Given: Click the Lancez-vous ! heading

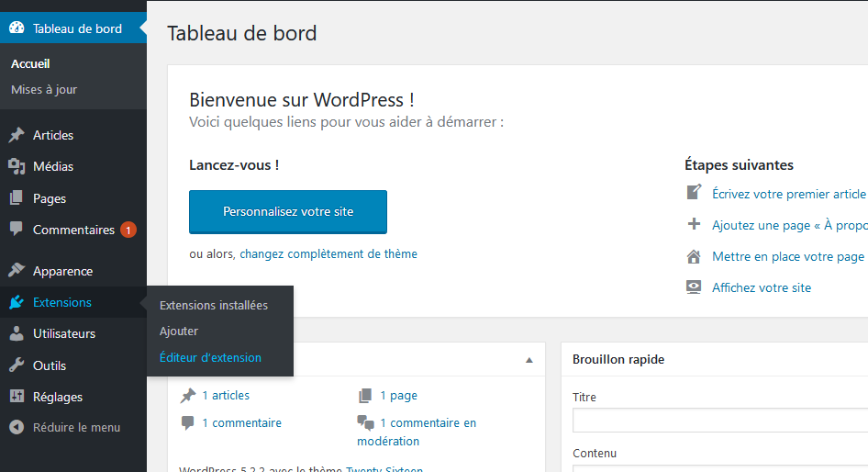Looking at the screenshot, I should [x=234, y=165].
